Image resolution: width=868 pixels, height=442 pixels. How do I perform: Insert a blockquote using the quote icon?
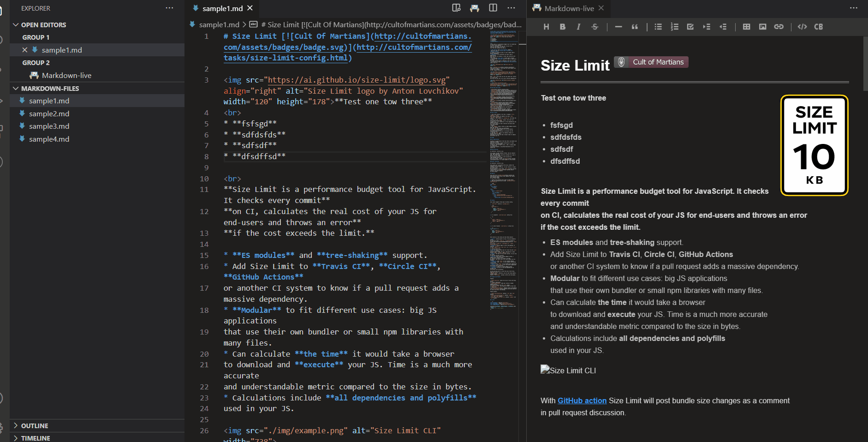click(x=635, y=27)
